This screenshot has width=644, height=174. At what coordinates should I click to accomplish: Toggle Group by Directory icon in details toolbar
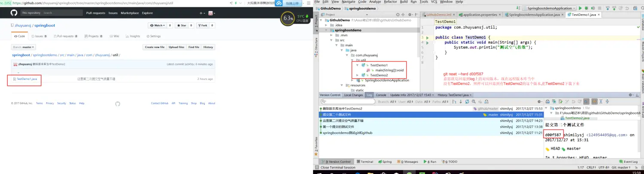click(594, 102)
